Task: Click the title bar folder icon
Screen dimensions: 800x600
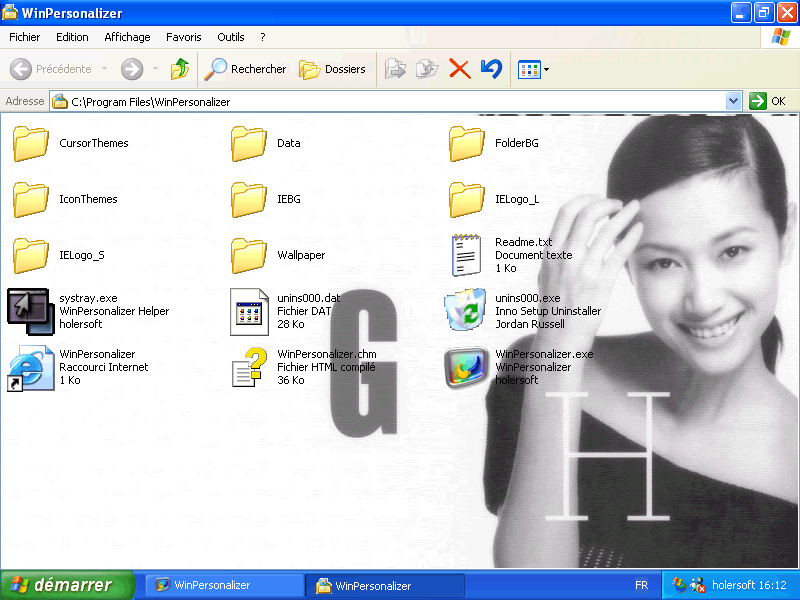Action: (x=10, y=12)
